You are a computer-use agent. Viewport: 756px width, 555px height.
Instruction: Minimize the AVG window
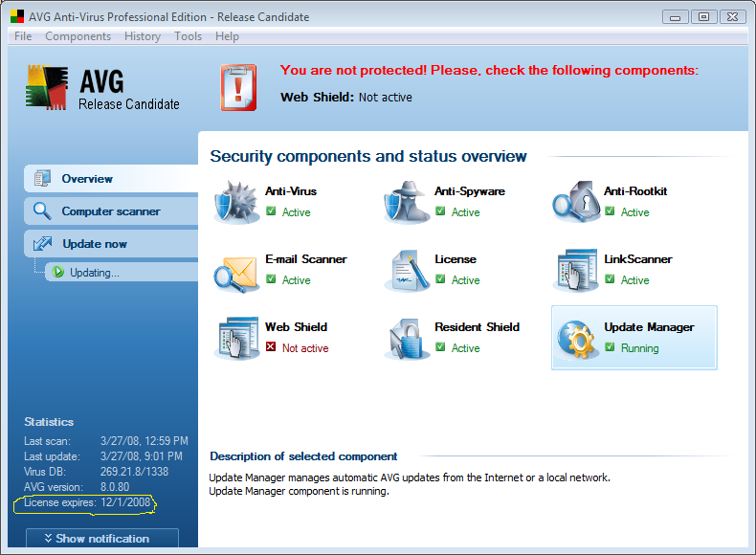675,17
